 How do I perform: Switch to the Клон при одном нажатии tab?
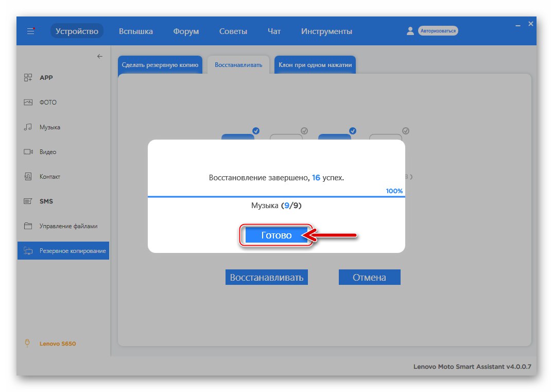point(315,65)
